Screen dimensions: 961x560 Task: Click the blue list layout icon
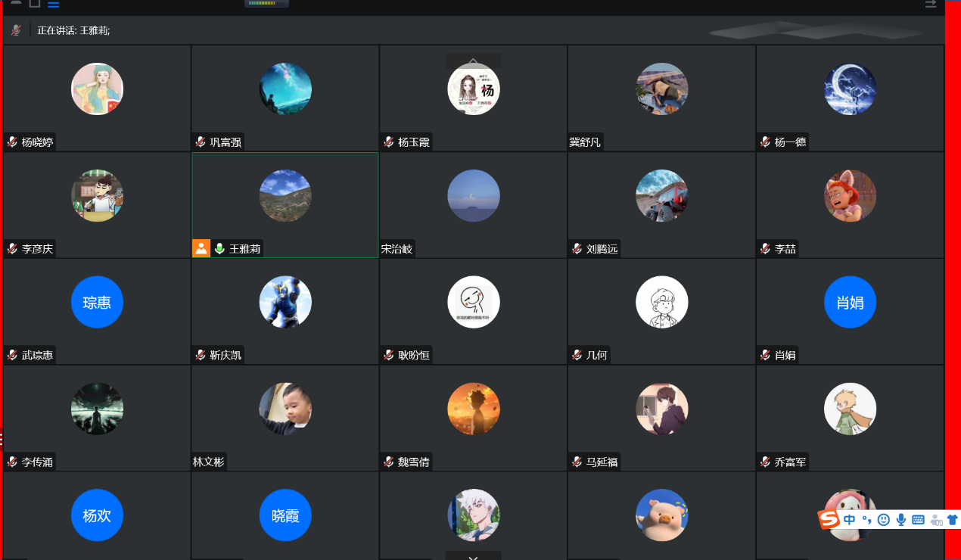coord(53,5)
